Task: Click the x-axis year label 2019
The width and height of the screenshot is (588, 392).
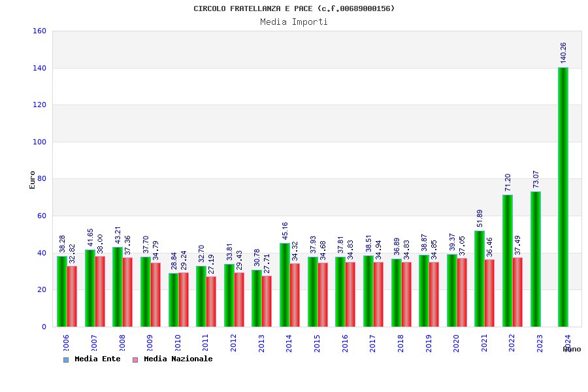Action: 429,343
